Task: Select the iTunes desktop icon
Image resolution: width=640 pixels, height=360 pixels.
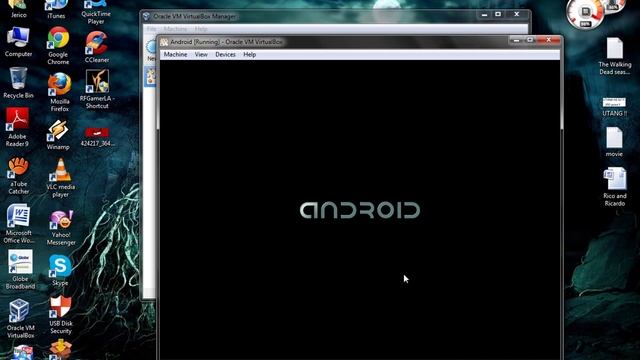Action: click(56, 10)
